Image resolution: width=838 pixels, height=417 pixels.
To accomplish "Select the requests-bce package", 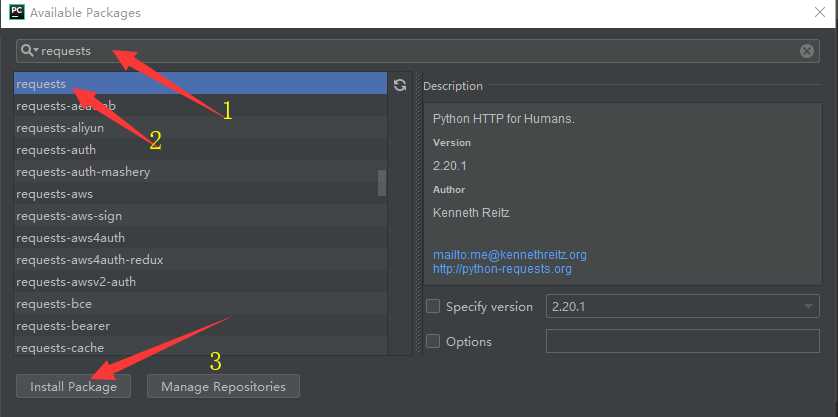I will pos(200,304).
